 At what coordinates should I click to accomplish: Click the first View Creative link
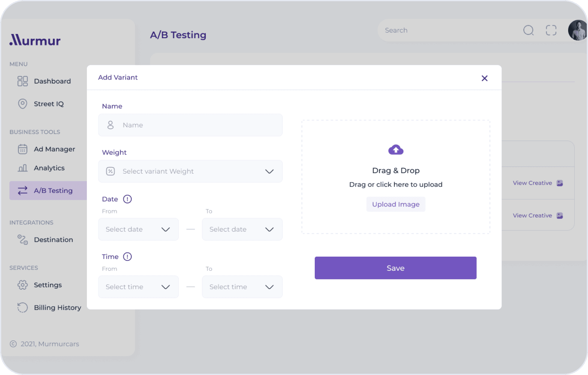point(532,183)
